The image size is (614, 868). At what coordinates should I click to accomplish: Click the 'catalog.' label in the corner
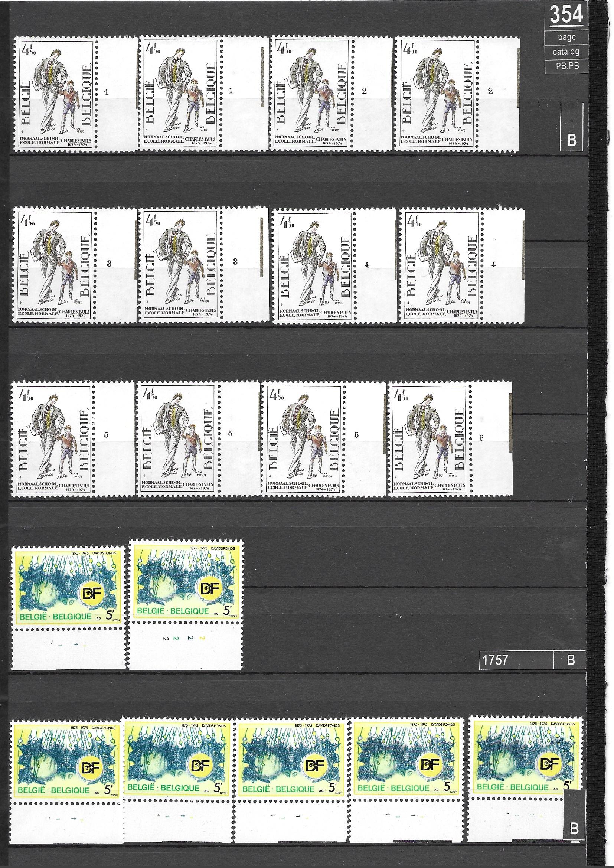click(566, 52)
